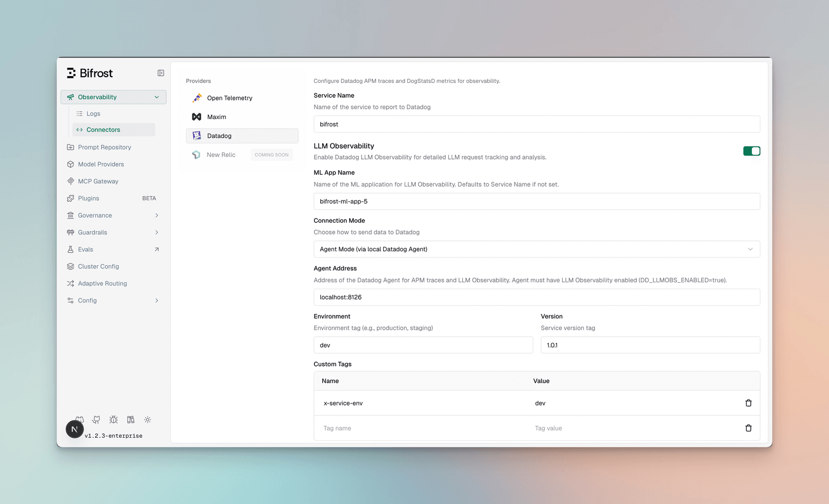Click the Bifrost logo
The width and height of the screenshot is (829, 504).
pyautogui.click(x=90, y=73)
